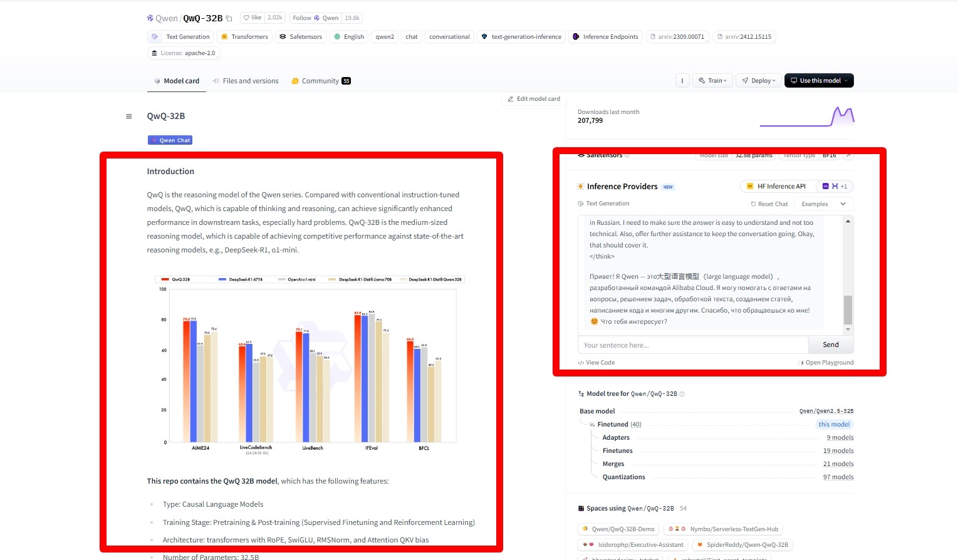This screenshot has height=560, width=958.
Task: Click the QwQ-32B model card heading
Action: click(166, 116)
